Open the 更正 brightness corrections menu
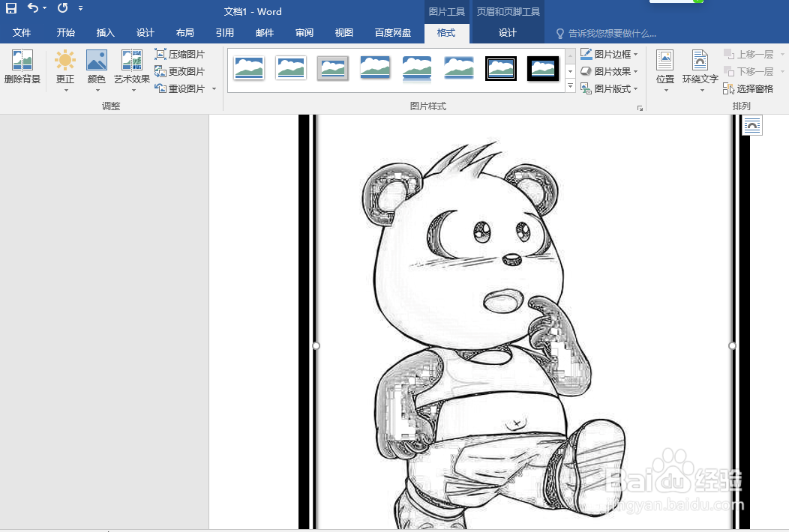 click(x=65, y=70)
